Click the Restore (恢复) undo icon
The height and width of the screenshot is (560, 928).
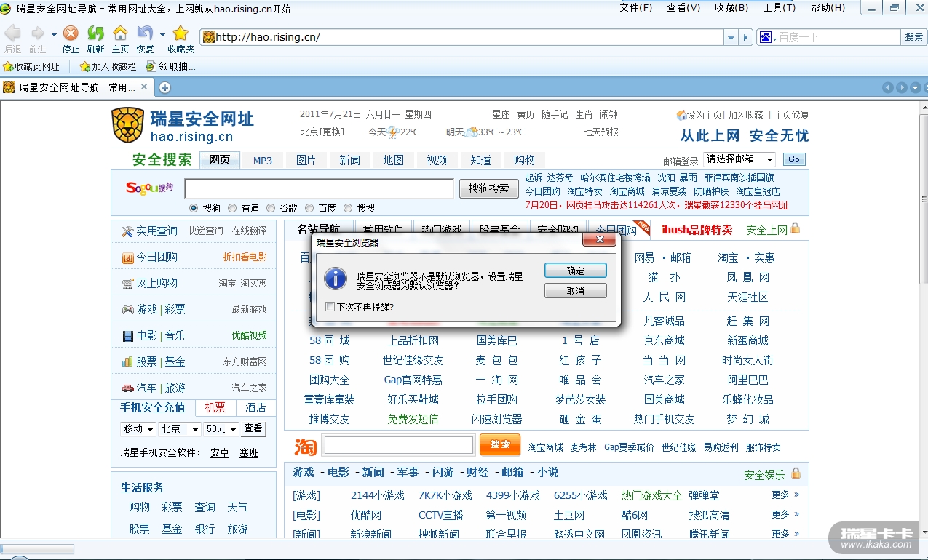[145, 33]
